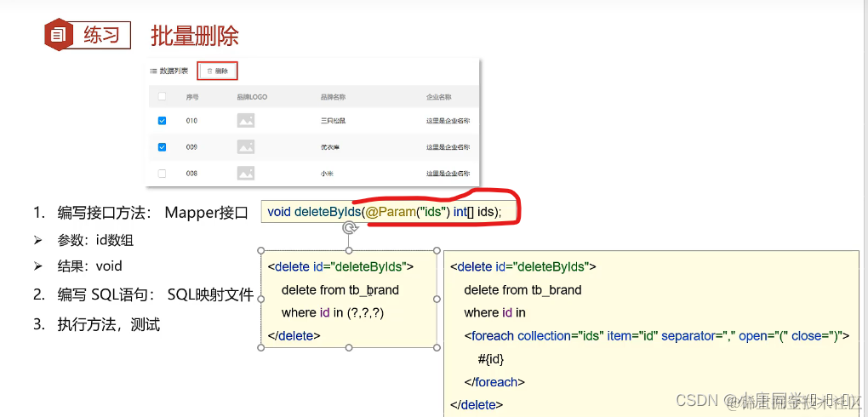The width and height of the screenshot is (868, 417).
Task: Click the bottom-middle resize handle of the selected box
Action: tap(349, 348)
